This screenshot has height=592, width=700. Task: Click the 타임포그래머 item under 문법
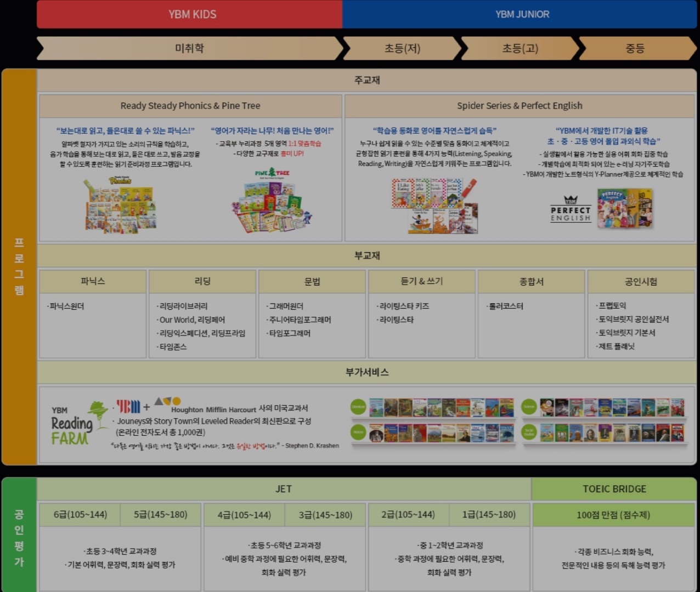(289, 333)
